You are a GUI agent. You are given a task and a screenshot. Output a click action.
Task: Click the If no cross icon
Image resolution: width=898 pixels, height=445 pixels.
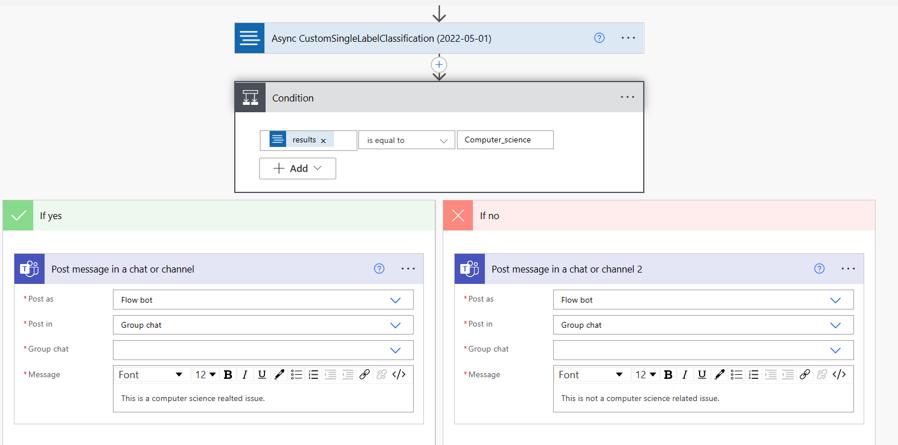tap(458, 215)
